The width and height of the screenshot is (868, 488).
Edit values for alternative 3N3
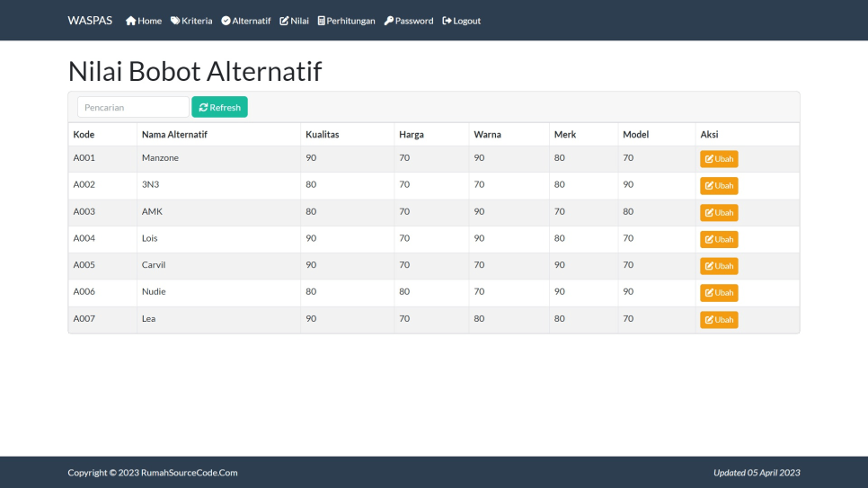coord(719,186)
